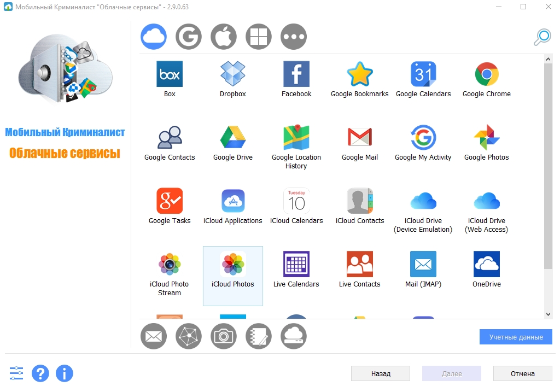The image size is (560, 392).
Task: Choose the Google Mail service
Action: [360, 137]
